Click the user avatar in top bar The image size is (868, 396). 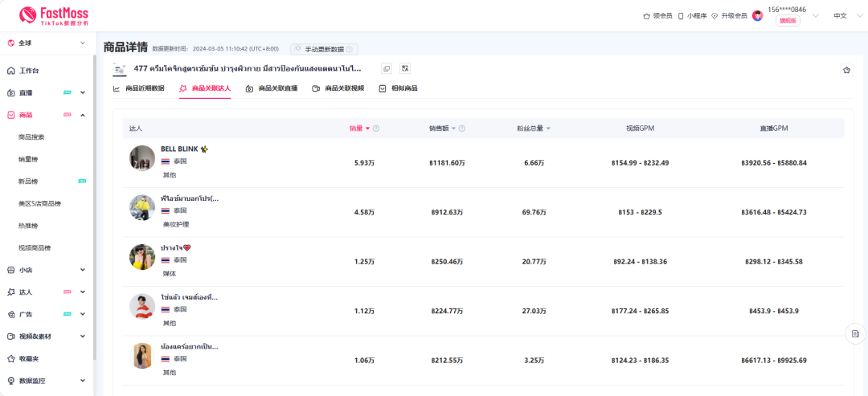[757, 15]
